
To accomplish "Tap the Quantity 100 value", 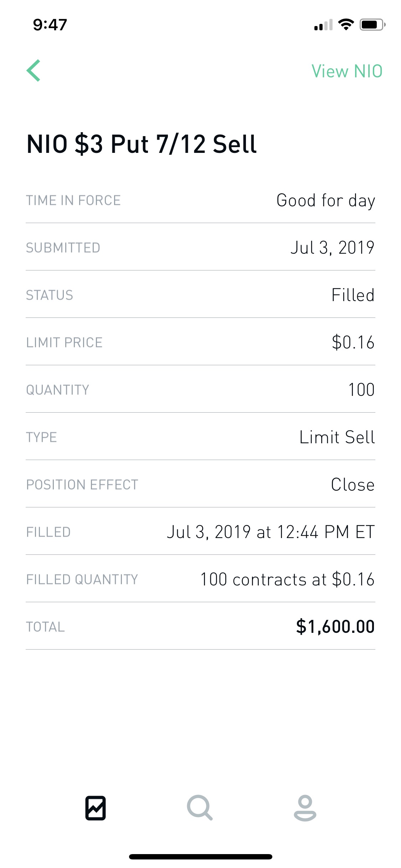I will pos(361,390).
